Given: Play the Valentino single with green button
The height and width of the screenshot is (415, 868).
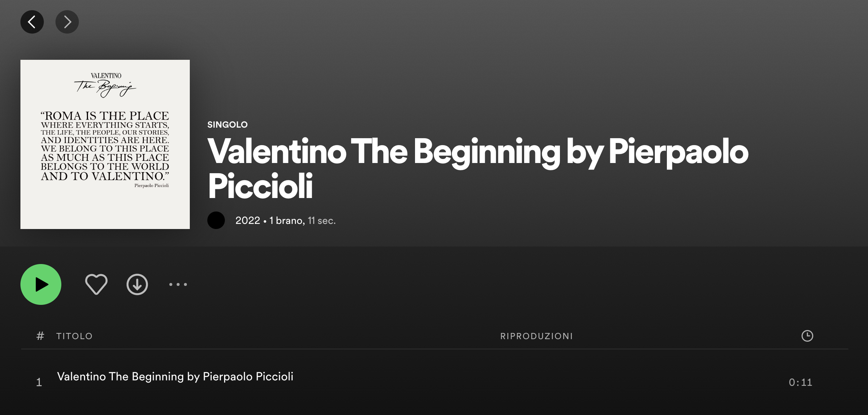Looking at the screenshot, I should pos(41,284).
